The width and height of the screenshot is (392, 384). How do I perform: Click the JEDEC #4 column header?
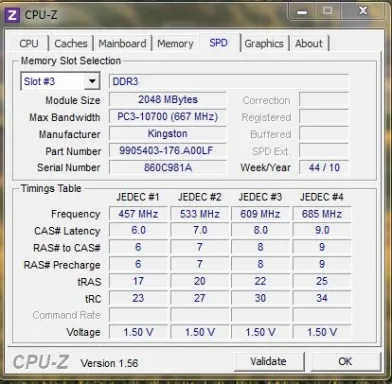[x=322, y=197]
